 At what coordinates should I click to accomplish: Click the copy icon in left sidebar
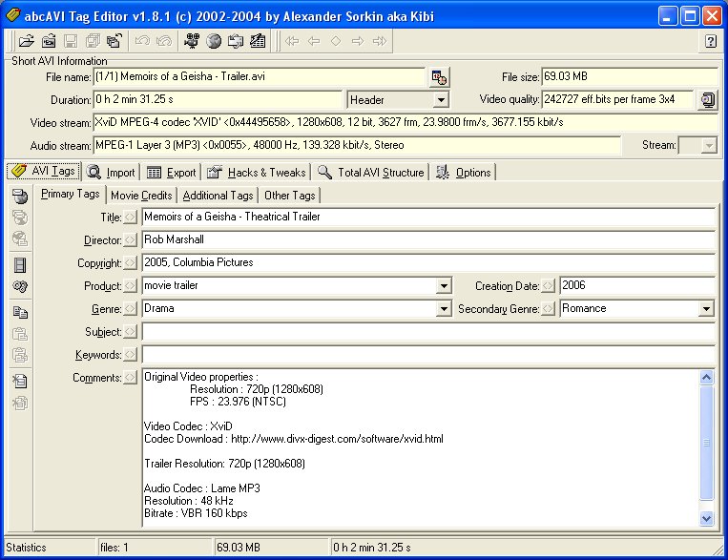pos(19,311)
